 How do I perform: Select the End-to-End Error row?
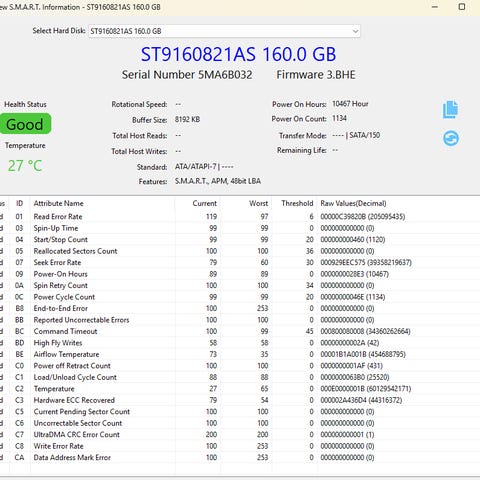[240, 308]
